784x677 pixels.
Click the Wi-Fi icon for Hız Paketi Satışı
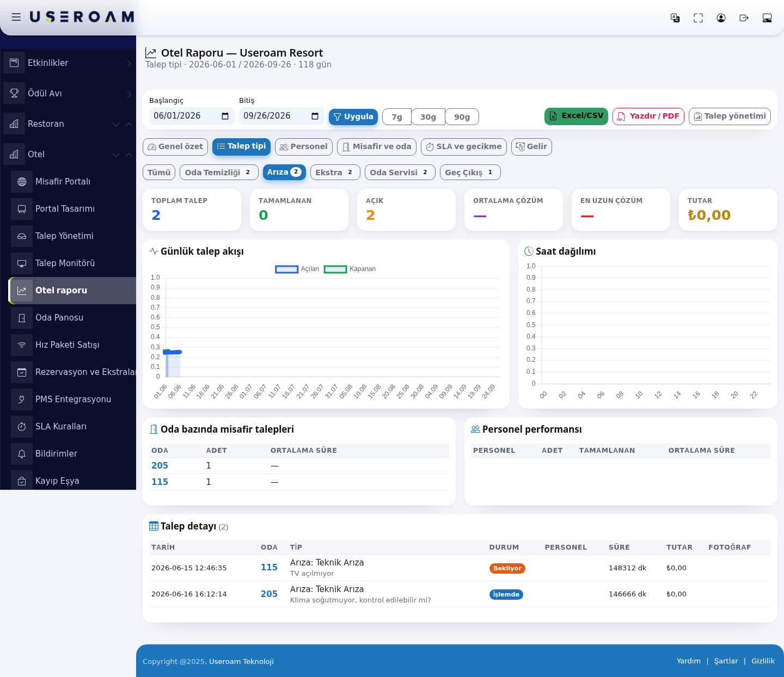[22, 345]
